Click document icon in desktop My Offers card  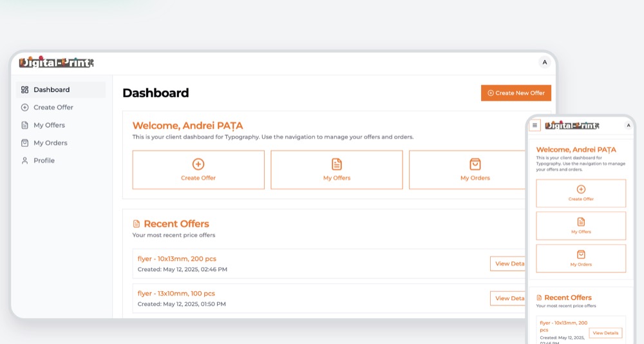pos(337,164)
